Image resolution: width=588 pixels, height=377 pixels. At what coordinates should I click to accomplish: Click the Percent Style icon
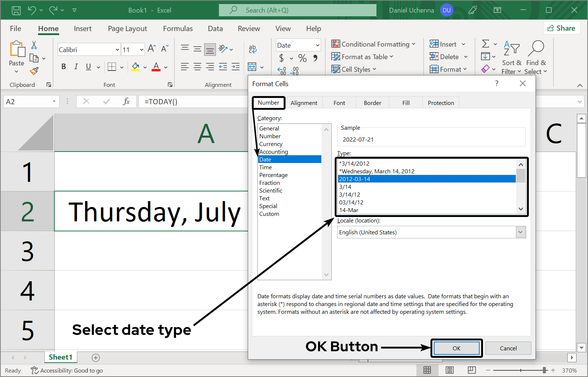click(x=303, y=58)
